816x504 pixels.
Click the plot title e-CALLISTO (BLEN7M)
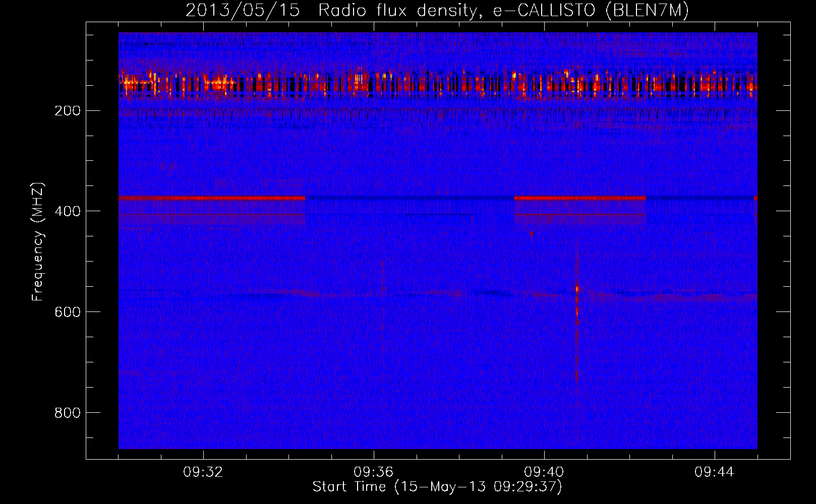591,11
